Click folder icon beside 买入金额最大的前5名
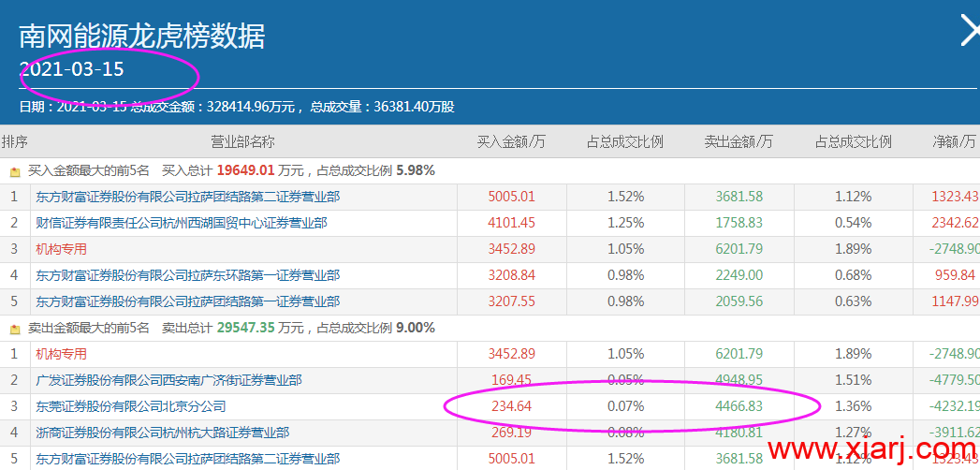The image size is (980, 470). 16,170
